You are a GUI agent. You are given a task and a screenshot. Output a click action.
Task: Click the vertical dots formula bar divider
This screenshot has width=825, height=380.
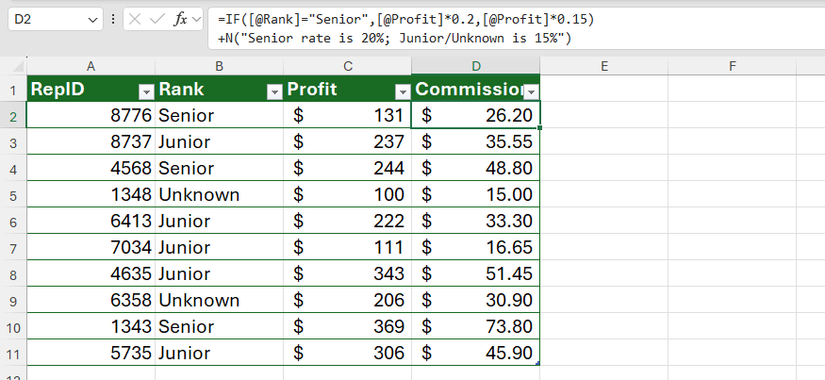pos(113,20)
